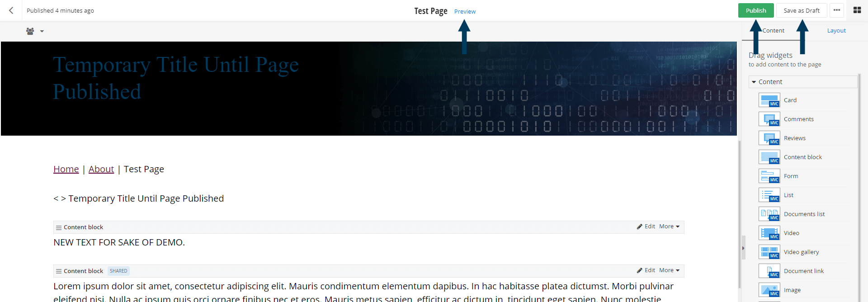Expand the personalization dropdown caret

[42, 31]
